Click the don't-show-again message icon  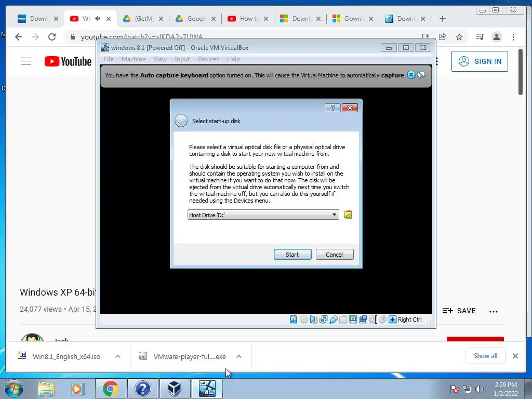click(421, 75)
